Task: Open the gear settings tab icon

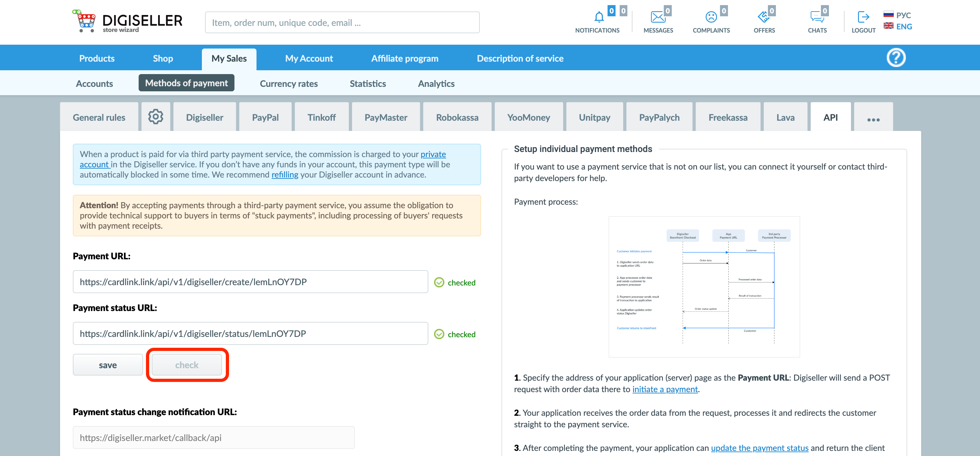Action: 156,117
